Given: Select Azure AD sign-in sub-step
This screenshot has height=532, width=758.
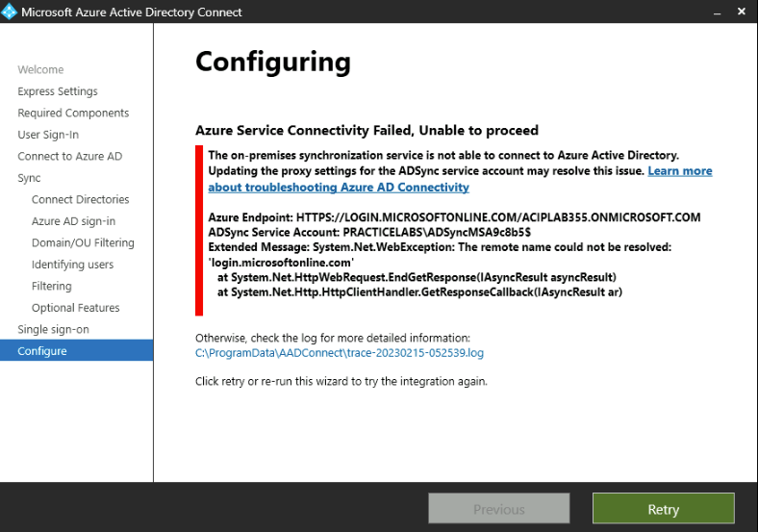Looking at the screenshot, I should (73, 221).
